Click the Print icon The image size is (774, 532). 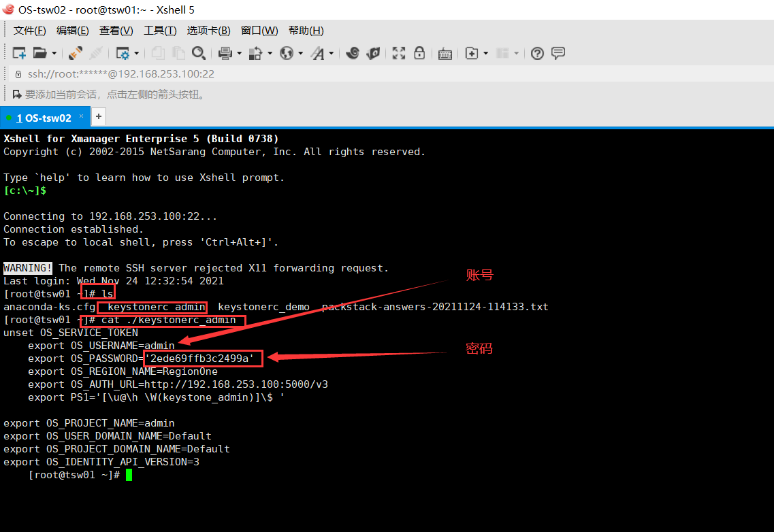point(225,53)
